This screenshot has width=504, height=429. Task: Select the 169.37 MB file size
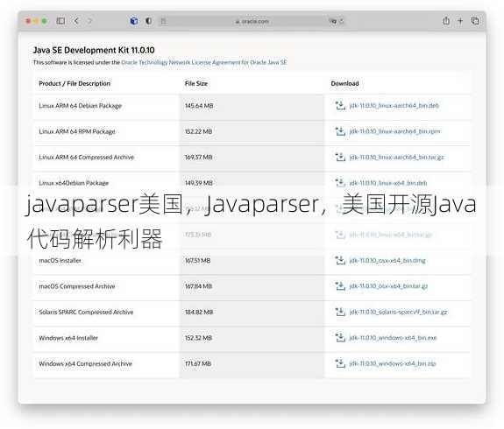199,158
